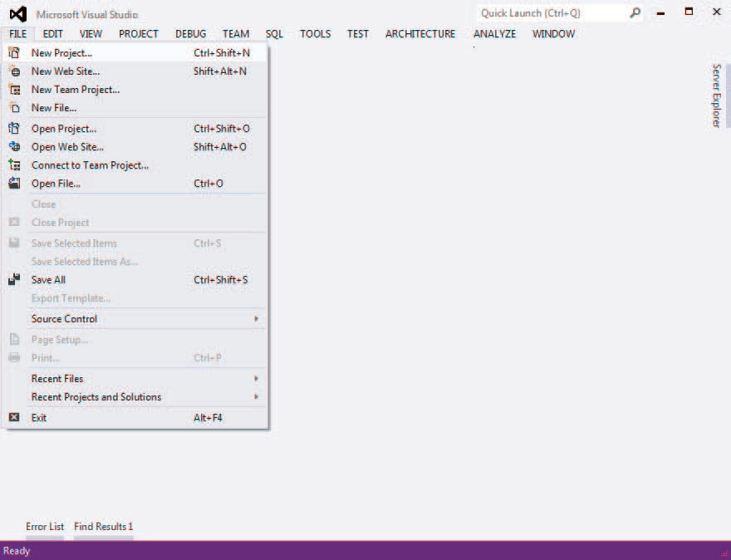This screenshot has width=731, height=560.
Task: Select Save All in File menu
Action: [x=135, y=280]
